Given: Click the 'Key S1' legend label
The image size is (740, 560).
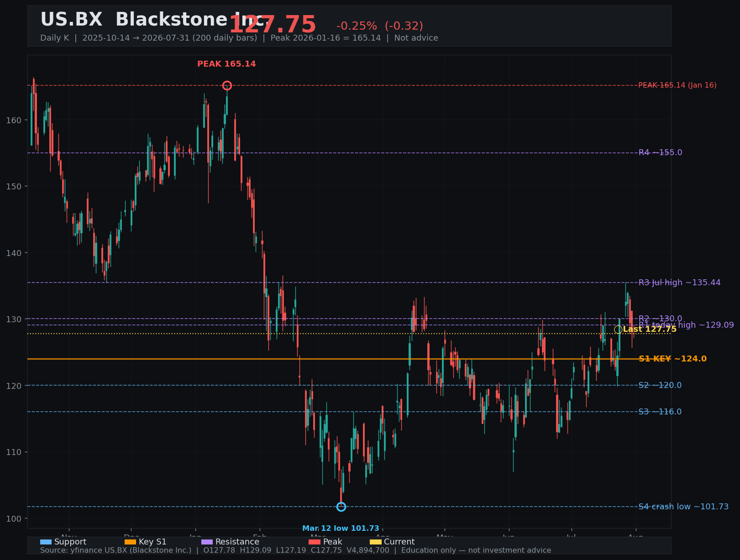Looking at the screenshot, I should pyautogui.click(x=152, y=542).
